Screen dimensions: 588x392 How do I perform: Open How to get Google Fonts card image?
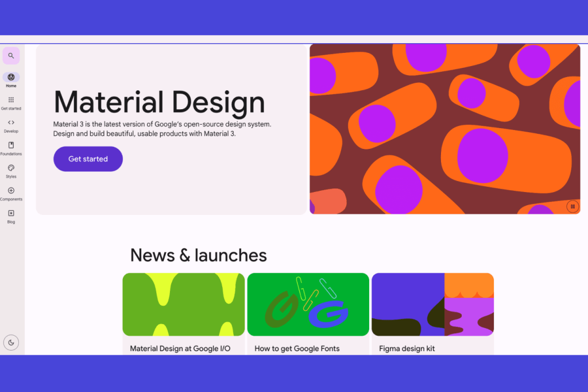pyautogui.click(x=308, y=305)
